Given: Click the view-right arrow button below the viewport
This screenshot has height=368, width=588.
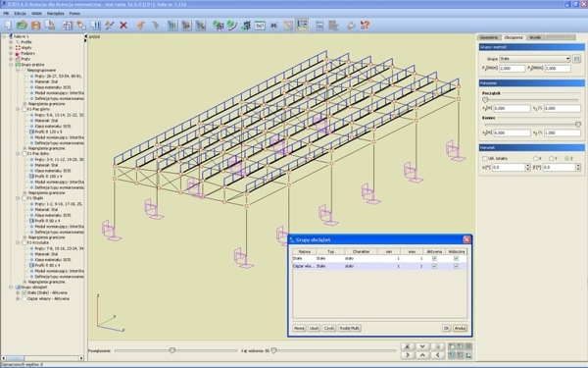Looking at the screenshot, I should [x=408, y=355].
